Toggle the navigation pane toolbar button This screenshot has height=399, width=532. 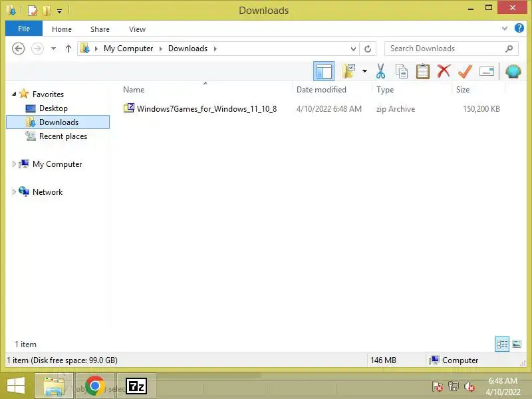(324, 71)
